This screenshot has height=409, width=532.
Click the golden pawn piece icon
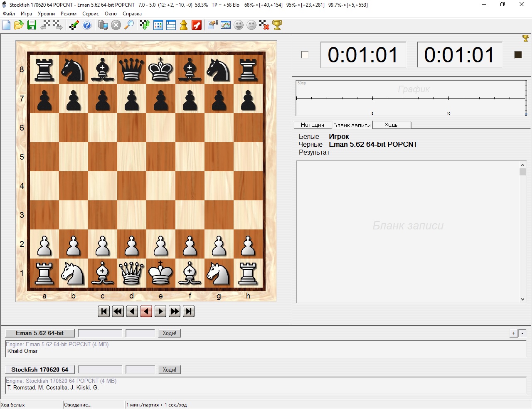click(184, 25)
